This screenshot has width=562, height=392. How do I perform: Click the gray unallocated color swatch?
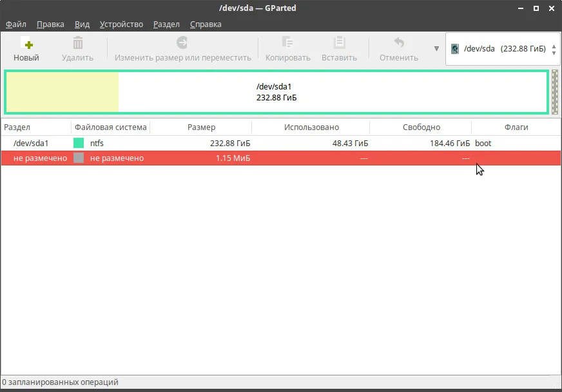pyautogui.click(x=79, y=158)
